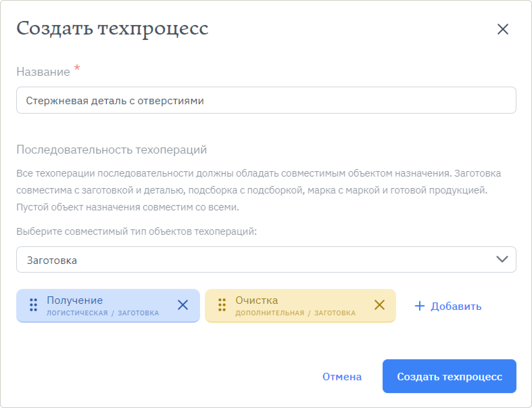Select the Очистка chip label
Screen dimensions: 532x408
coord(257,300)
